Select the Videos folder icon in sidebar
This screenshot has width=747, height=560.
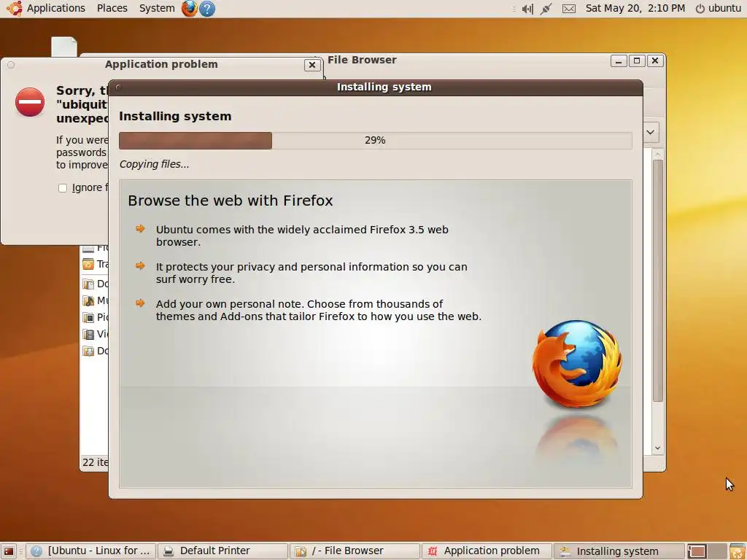pos(88,334)
